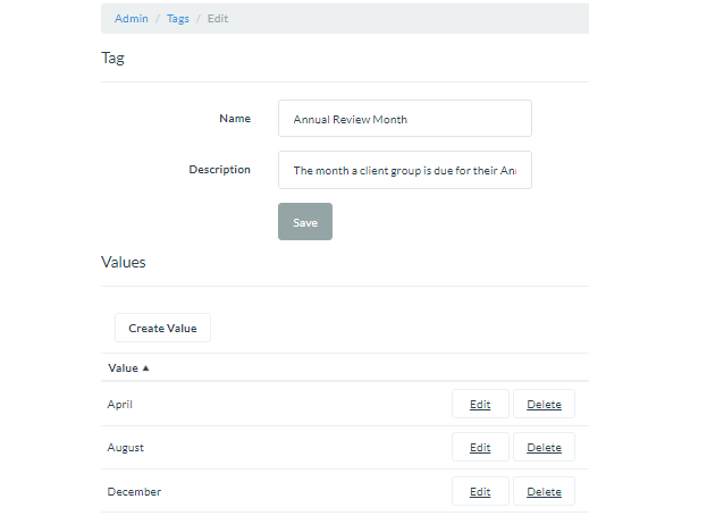Delete the December value
708x516 pixels.
point(544,491)
